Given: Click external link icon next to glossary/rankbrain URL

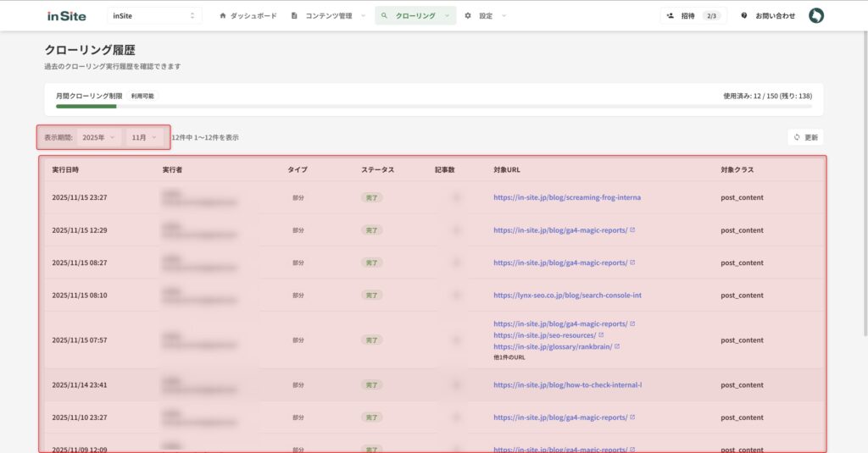Looking at the screenshot, I should [617, 346].
